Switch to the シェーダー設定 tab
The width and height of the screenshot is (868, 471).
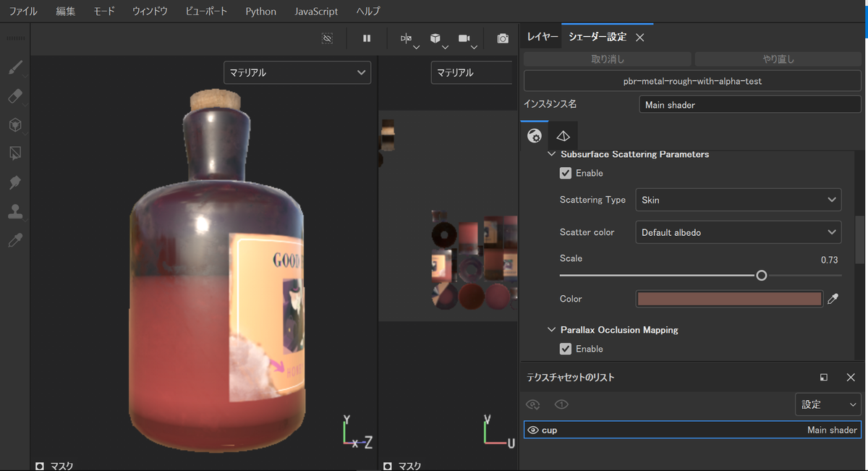point(597,37)
